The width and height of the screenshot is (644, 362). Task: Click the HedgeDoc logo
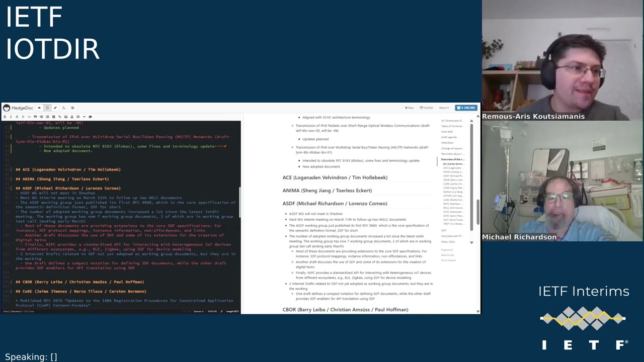point(18,108)
